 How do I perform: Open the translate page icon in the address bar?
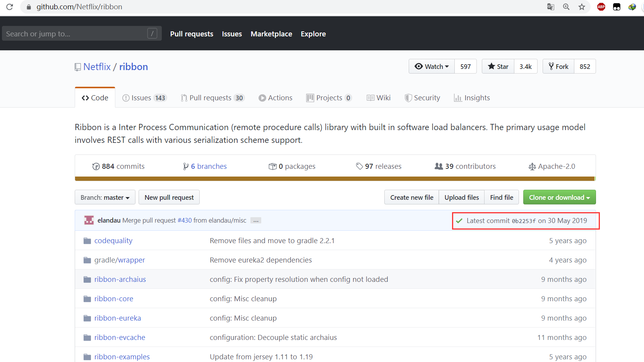pos(550,7)
